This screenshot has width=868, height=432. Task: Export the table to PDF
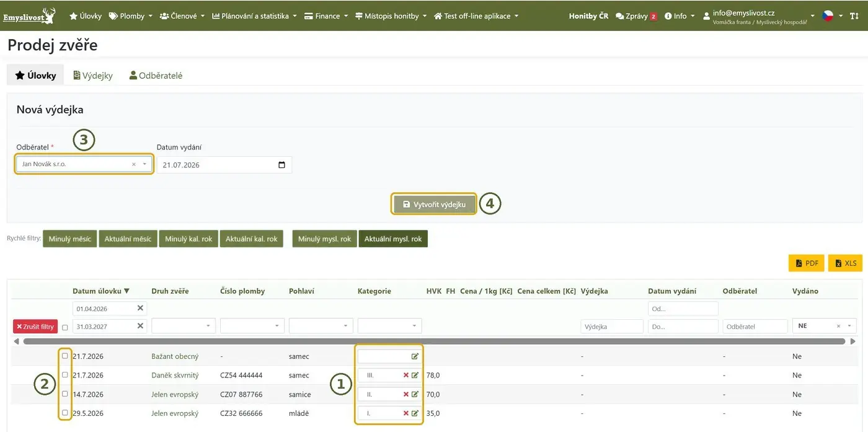(x=807, y=263)
